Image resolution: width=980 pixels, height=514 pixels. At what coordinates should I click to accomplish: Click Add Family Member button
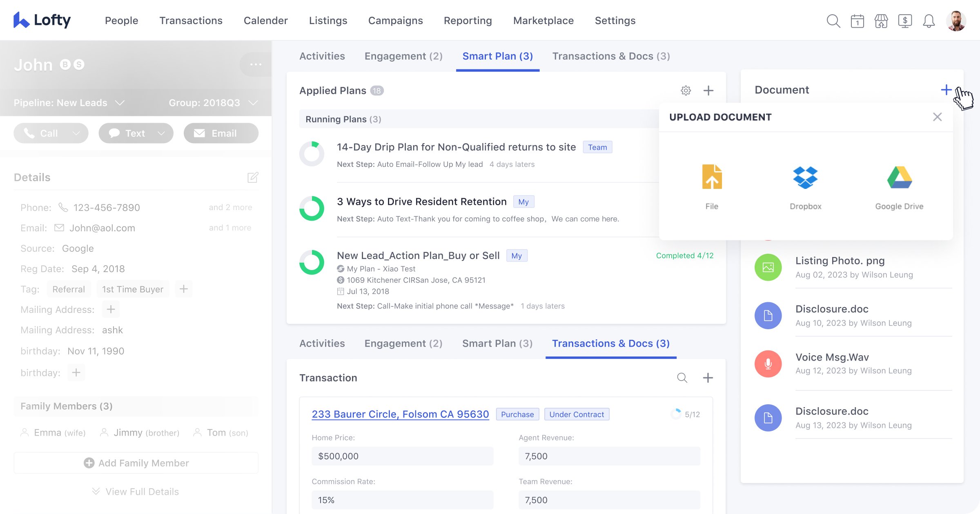coord(136,463)
